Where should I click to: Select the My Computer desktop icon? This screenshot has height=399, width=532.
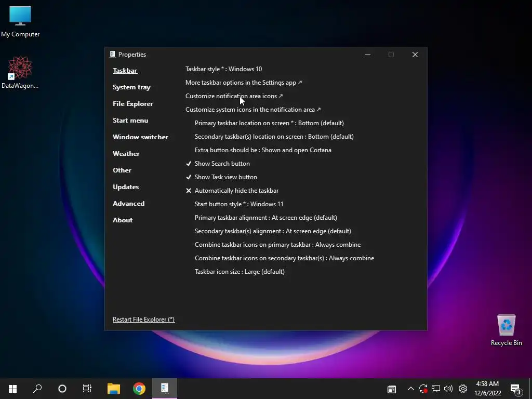20,22
